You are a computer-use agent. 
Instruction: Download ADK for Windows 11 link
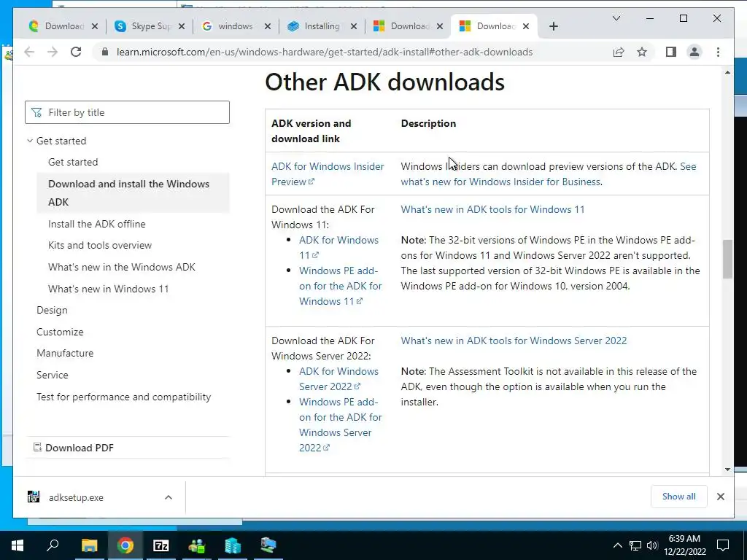tap(338, 248)
